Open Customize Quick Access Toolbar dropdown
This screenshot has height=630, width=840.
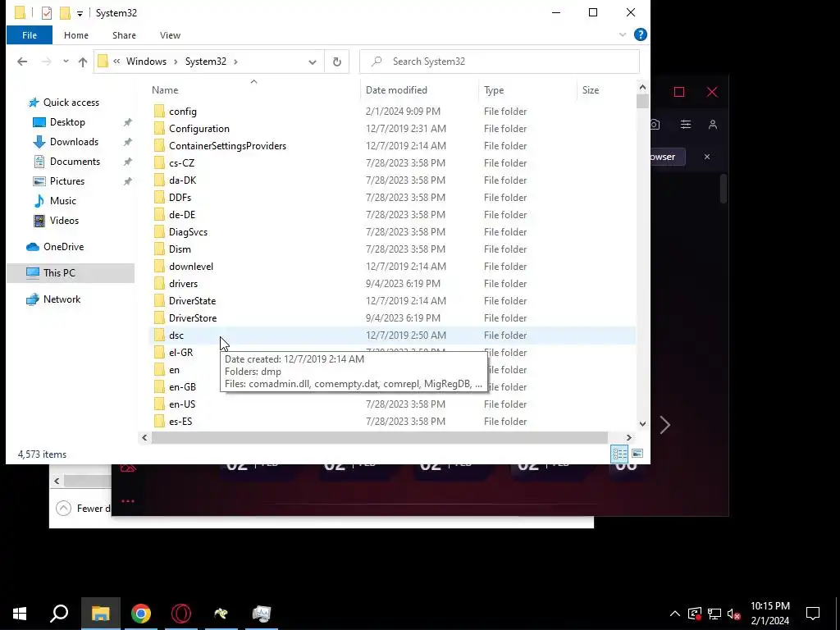[x=80, y=13]
